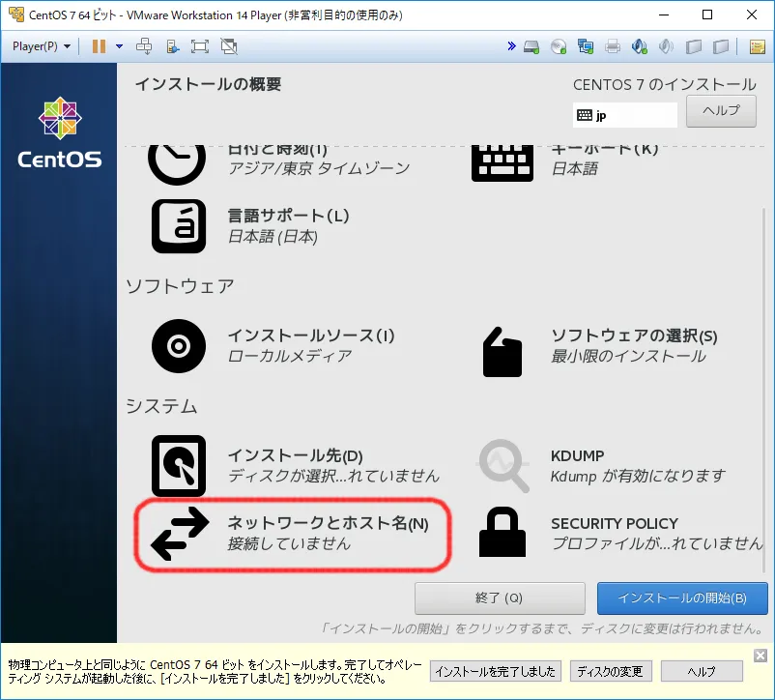Image resolution: width=775 pixels, height=700 pixels.
Task: Open ネットワークとホスト名(N) arrows icon
Action: [x=180, y=534]
